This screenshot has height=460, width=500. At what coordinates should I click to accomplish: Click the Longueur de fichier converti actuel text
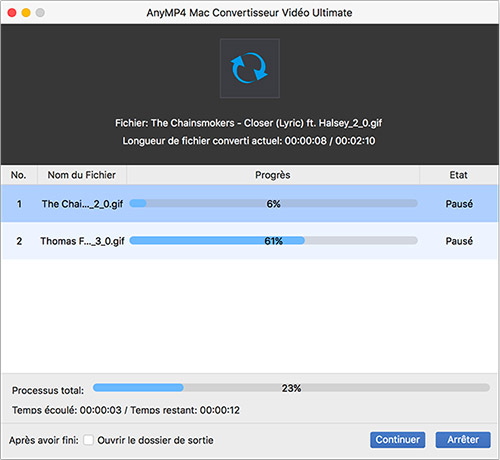click(x=249, y=141)
